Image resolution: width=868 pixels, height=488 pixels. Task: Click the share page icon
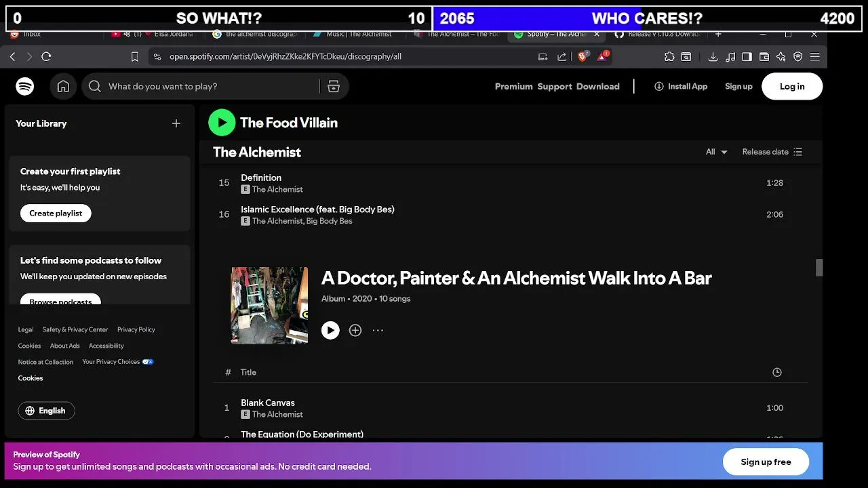point(561,57)
